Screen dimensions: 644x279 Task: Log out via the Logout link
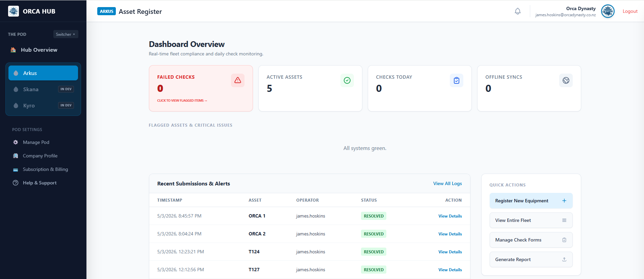click(630, 11)
